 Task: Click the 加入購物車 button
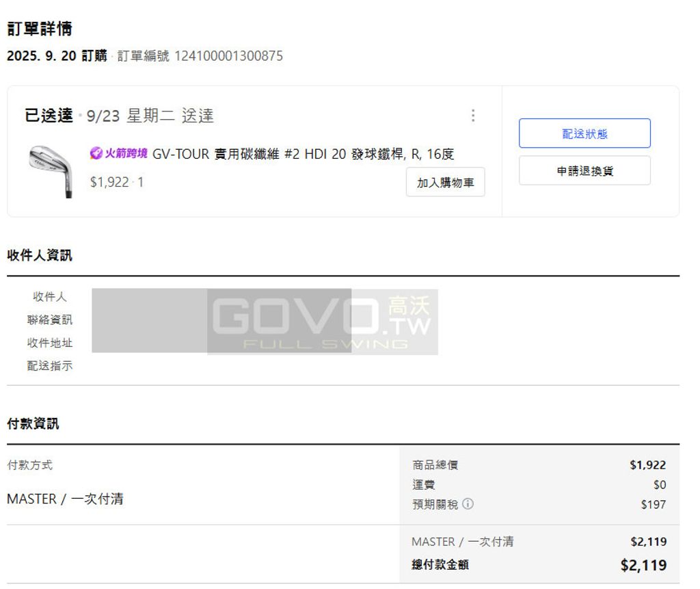point(445,182)
